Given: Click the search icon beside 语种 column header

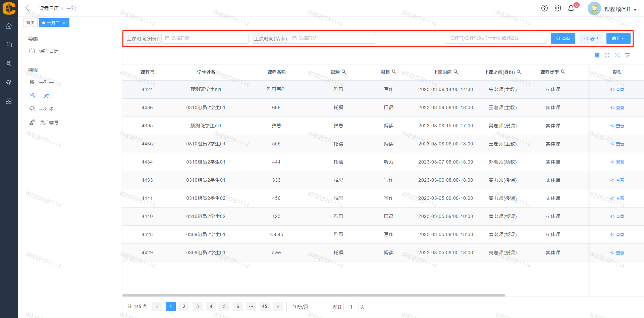Looking at the screenshot, I should (344, 72).
